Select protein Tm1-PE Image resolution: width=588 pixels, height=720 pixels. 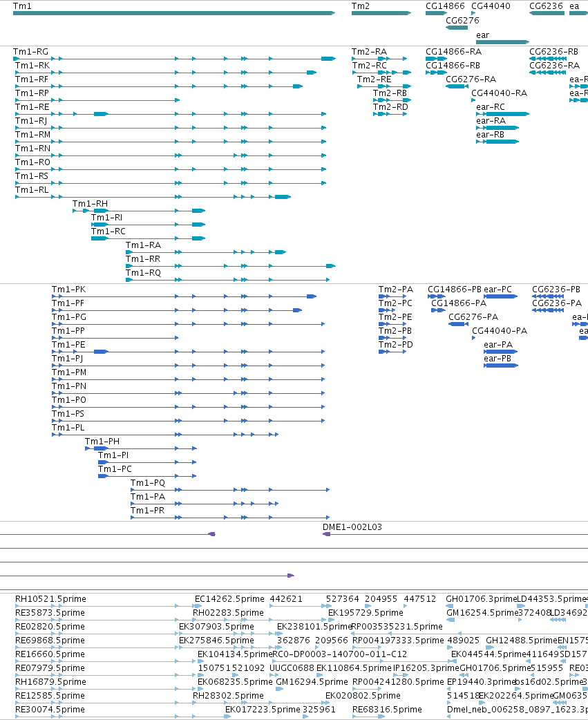188,352
